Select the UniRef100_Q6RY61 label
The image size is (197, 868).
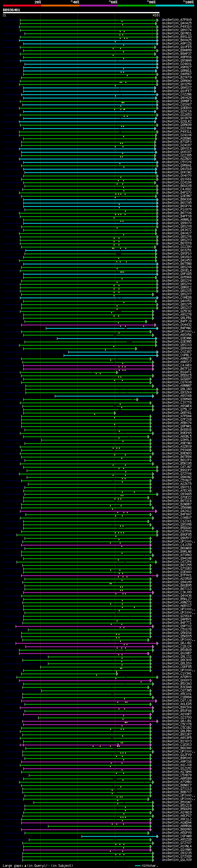(177, 413)
